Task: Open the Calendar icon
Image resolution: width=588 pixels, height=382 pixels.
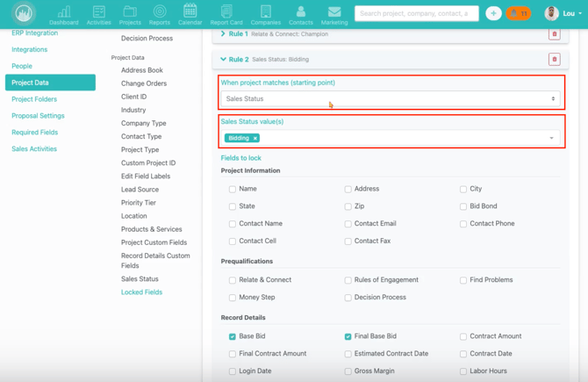Action: (x=190, y=13)
